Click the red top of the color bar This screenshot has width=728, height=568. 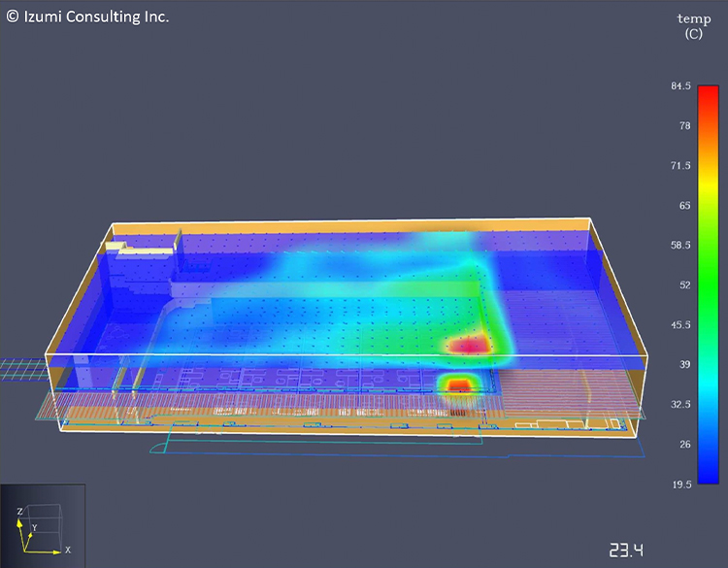click(691, 95)
